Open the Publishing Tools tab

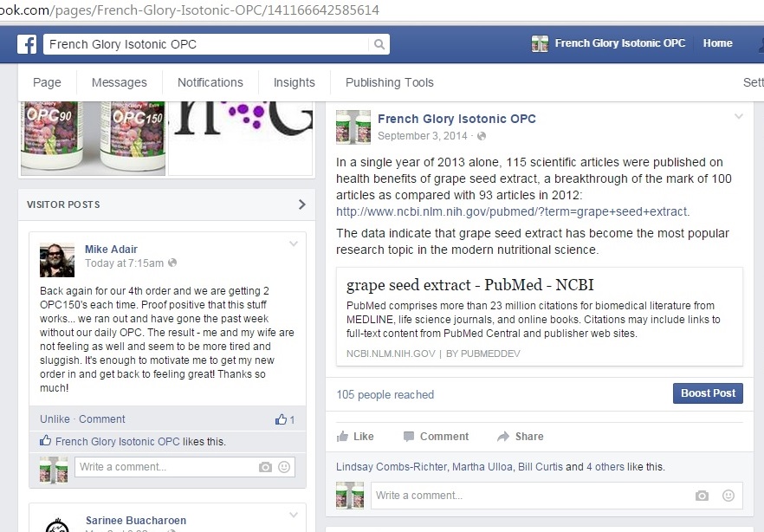pyautogui.click(x=390, y=82)
